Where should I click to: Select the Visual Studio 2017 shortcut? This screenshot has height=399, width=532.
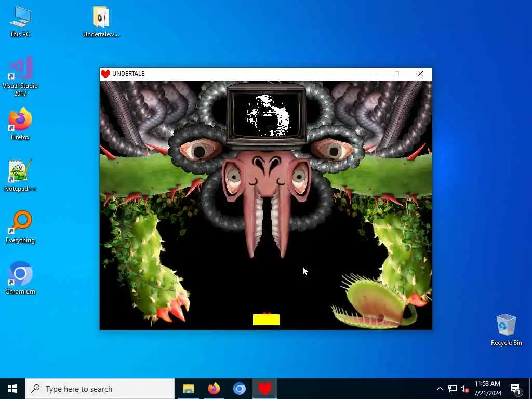point(20,76)
